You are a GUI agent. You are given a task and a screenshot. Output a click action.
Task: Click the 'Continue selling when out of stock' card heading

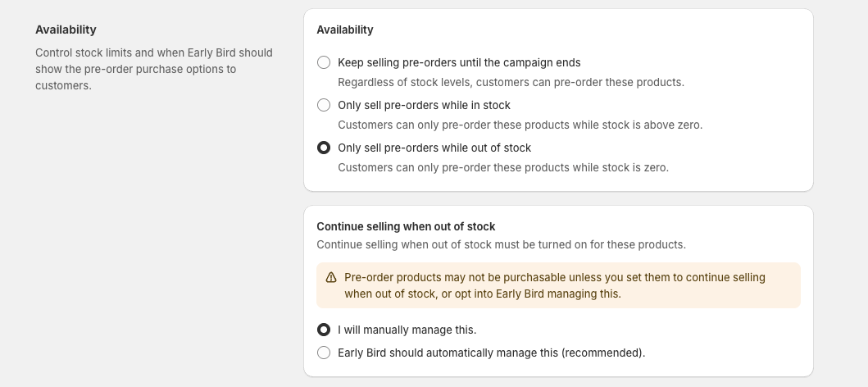pyautogui.click(x=406, y=226)
